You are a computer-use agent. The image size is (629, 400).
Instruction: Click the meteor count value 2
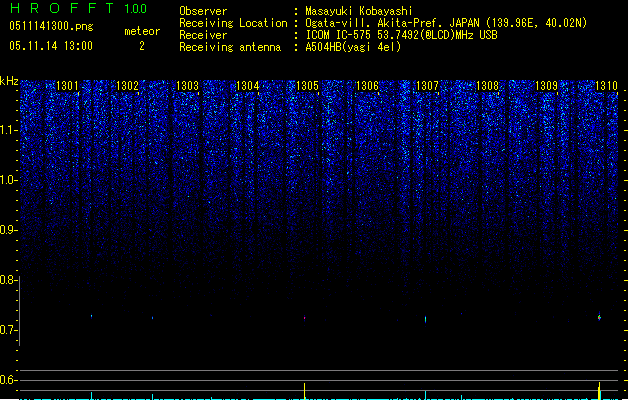142,46
